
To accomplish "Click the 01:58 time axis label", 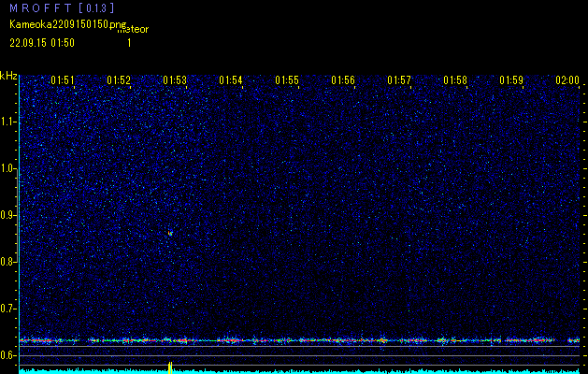I will (455, 79).
